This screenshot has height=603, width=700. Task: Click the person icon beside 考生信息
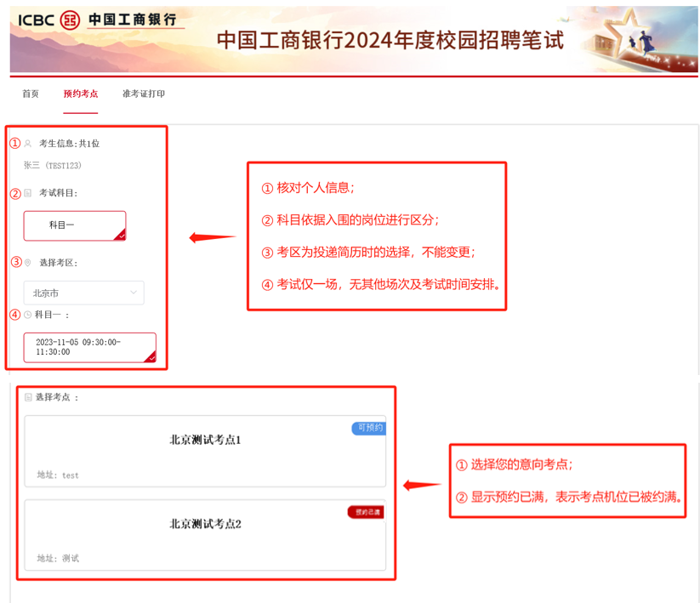tap(28, 143)
